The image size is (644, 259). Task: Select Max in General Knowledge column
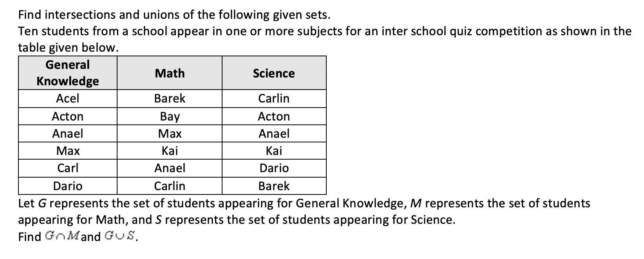68,151
